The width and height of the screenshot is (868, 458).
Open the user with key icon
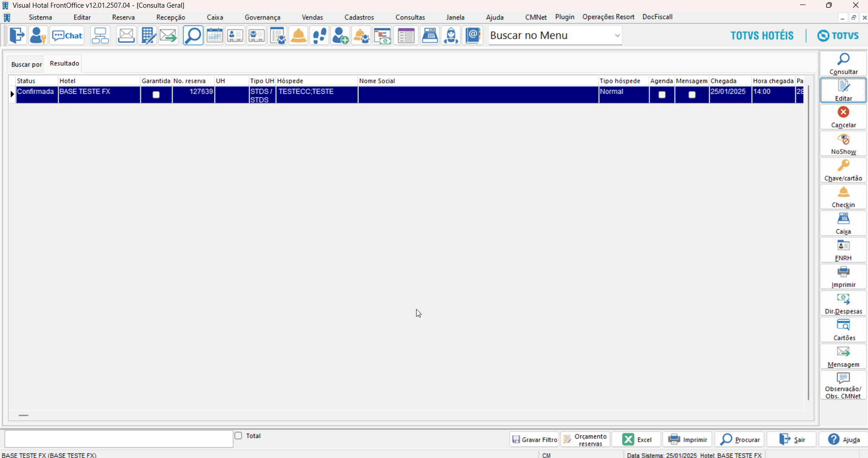point(38,35)
